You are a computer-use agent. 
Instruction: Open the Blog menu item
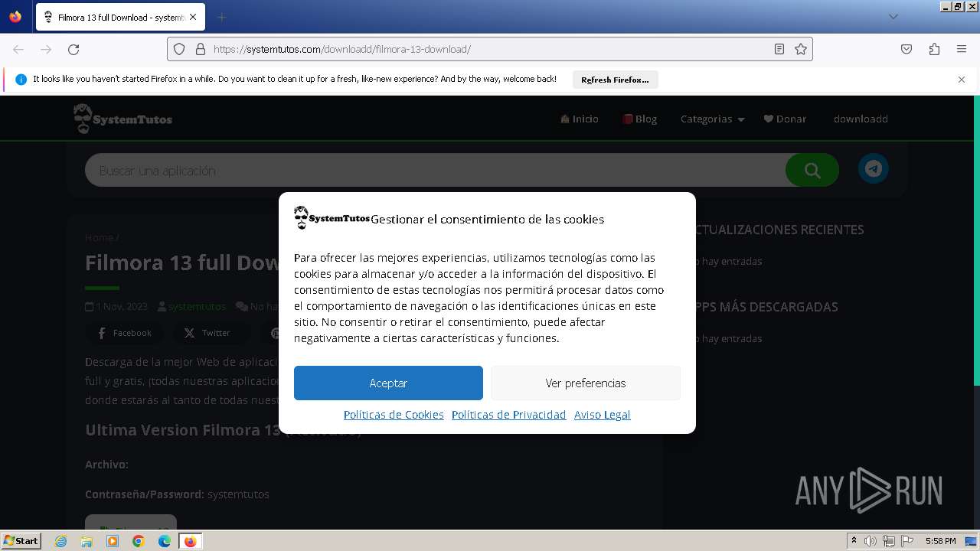coord(640,119)
